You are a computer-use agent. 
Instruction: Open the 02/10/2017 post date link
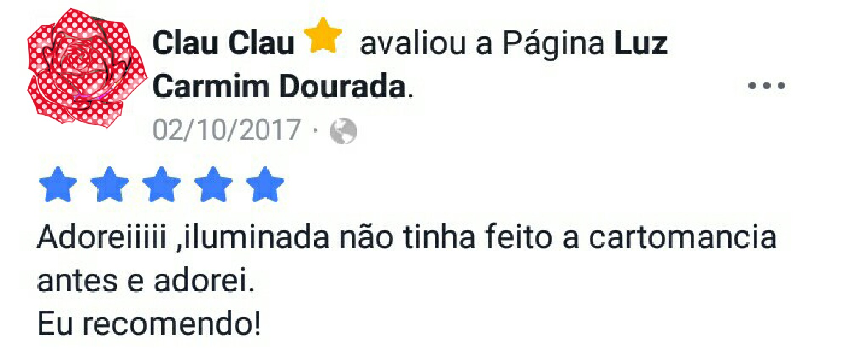click(x=226, y=130)
